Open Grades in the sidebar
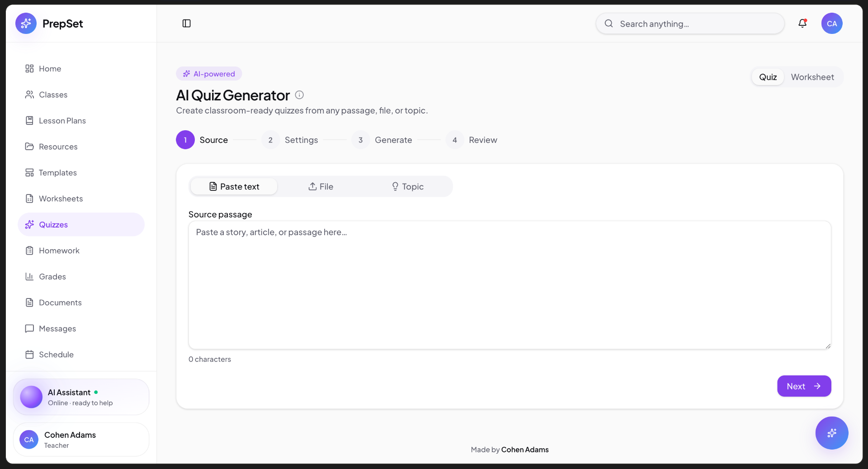The height and width of the screenshot is (469, 868). pyautogui.click(x=81, y=277)
